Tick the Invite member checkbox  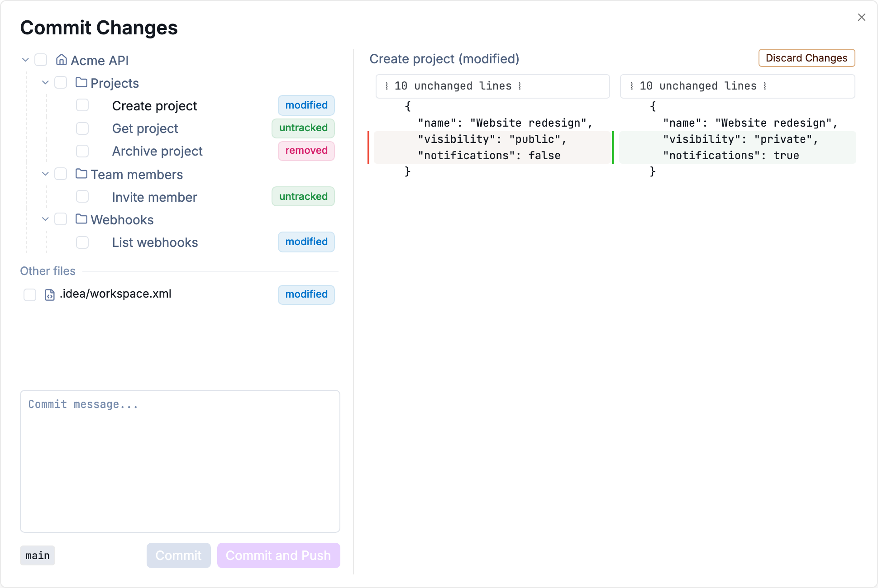pos(82,196)
